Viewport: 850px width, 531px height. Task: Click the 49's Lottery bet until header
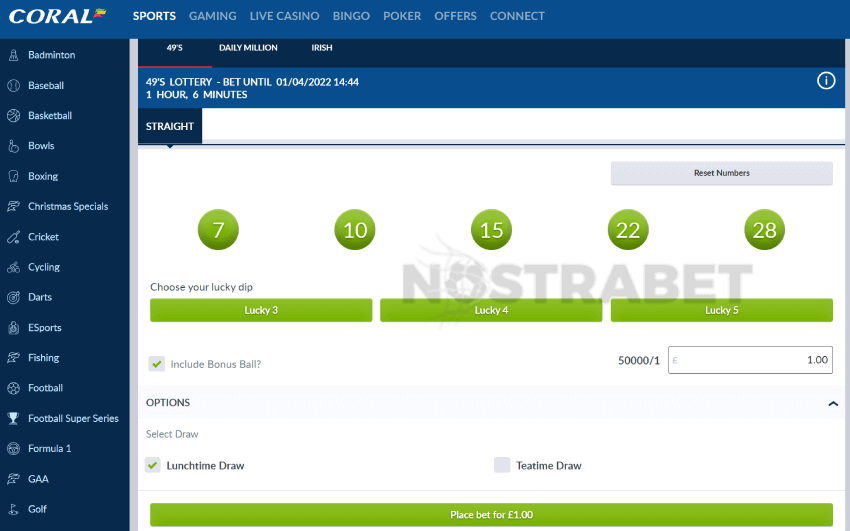(x=252, y=82)
